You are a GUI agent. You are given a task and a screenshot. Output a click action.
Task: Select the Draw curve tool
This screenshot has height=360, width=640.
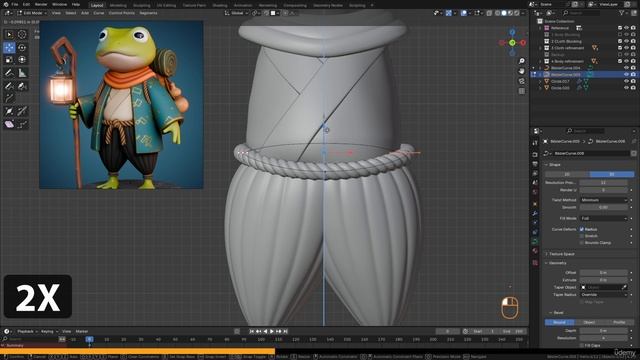tap(9, 86)
